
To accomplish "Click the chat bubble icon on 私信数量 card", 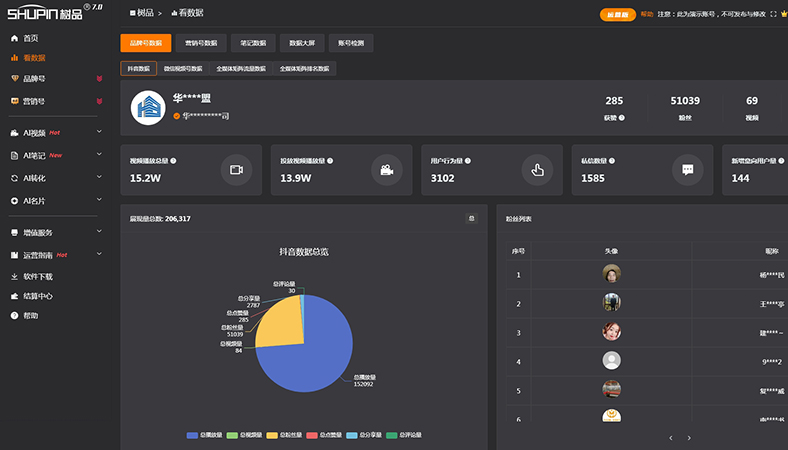I will pos(687,169).
